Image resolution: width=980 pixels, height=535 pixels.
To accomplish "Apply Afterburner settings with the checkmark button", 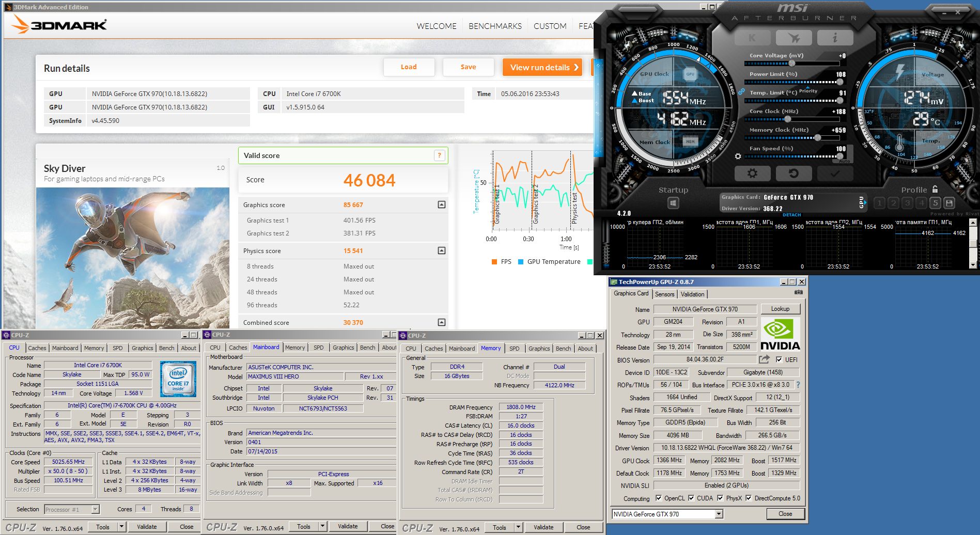I will point(835,174).
